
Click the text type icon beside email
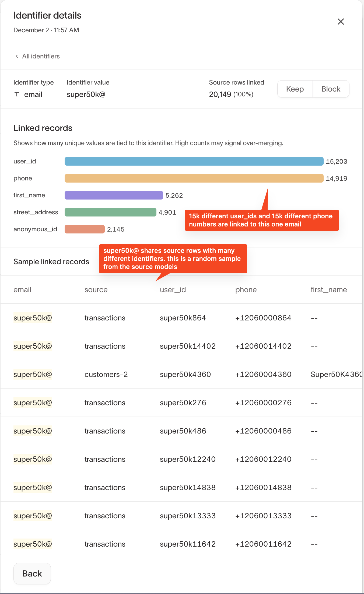point(17,94)
